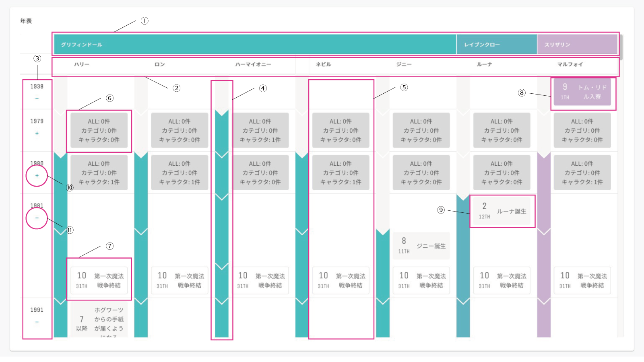Click the ネビル column header

(324, 64)
